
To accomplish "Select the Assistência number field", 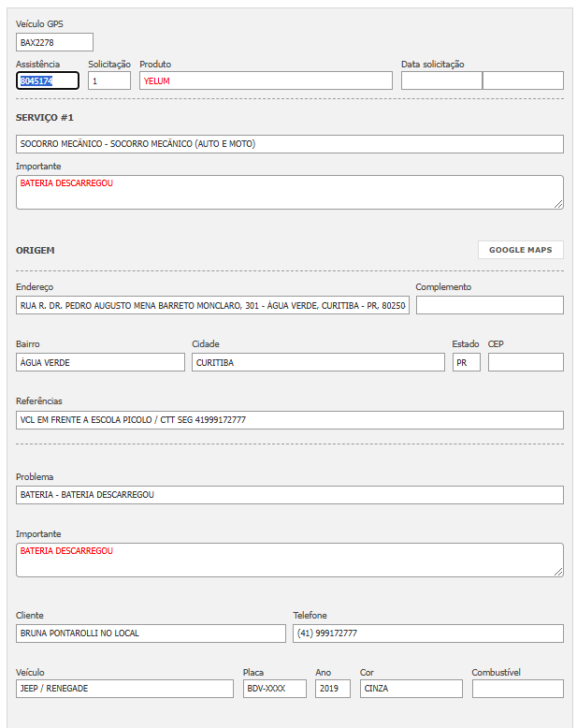I will (48, 80).
